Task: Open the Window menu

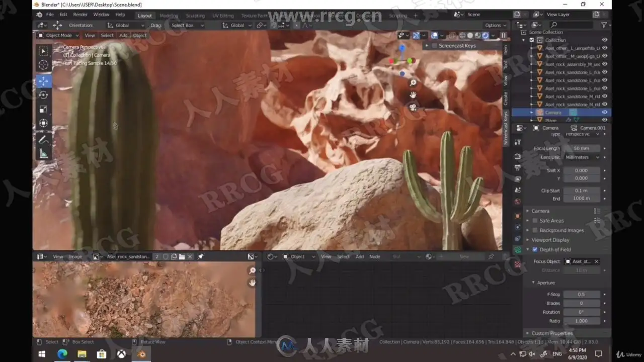Action: pyautogui.click(x=101, y=15)
